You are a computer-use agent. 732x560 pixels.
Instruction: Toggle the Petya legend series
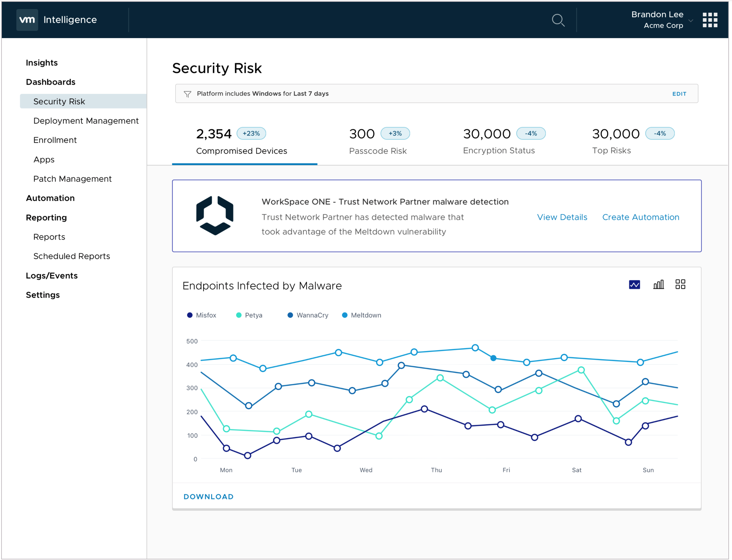(249, 315)
